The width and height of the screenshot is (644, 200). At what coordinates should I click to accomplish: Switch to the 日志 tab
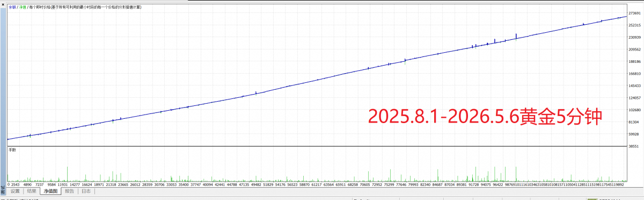86,191
